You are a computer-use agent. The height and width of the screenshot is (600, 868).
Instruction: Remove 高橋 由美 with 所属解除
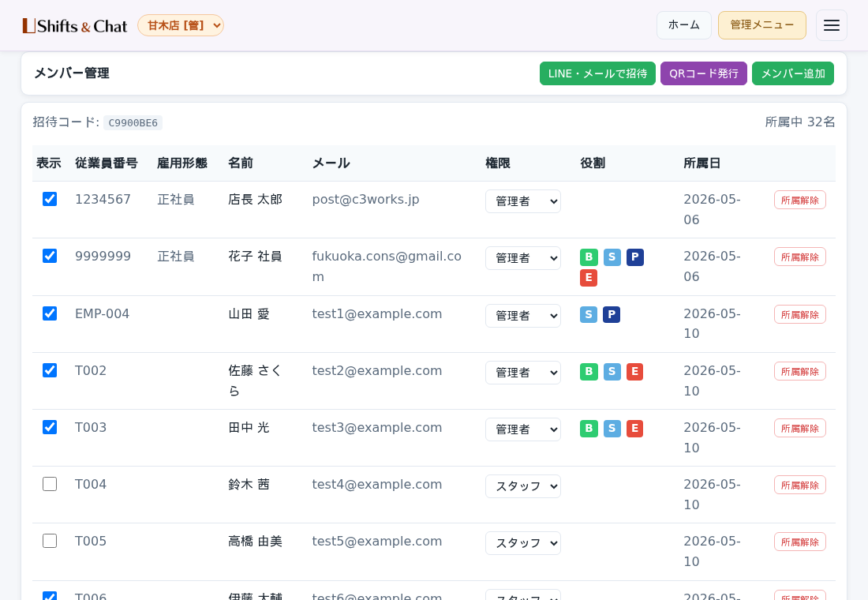click(x=800, y=542)
